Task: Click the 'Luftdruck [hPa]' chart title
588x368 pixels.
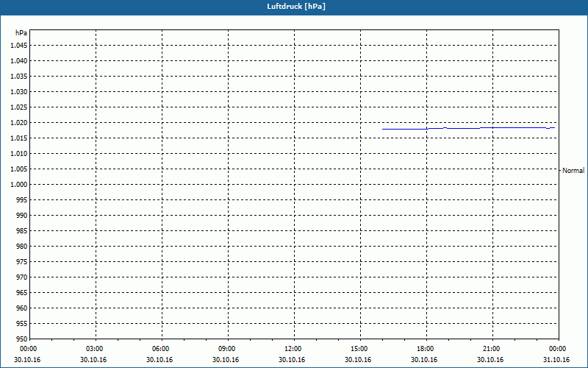Action: pos(296,7)
